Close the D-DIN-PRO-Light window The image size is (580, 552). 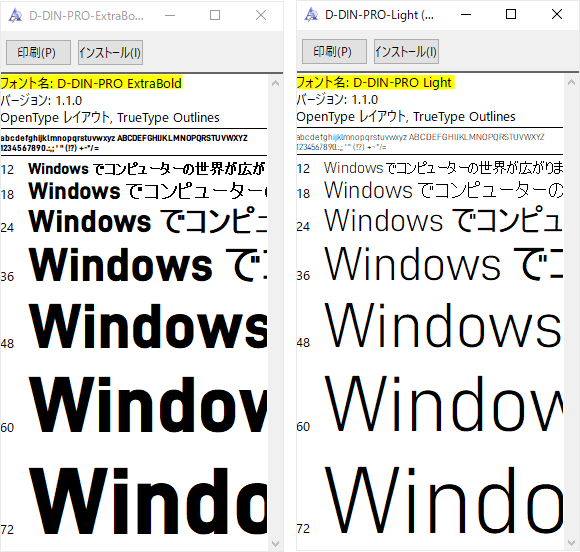557,14
